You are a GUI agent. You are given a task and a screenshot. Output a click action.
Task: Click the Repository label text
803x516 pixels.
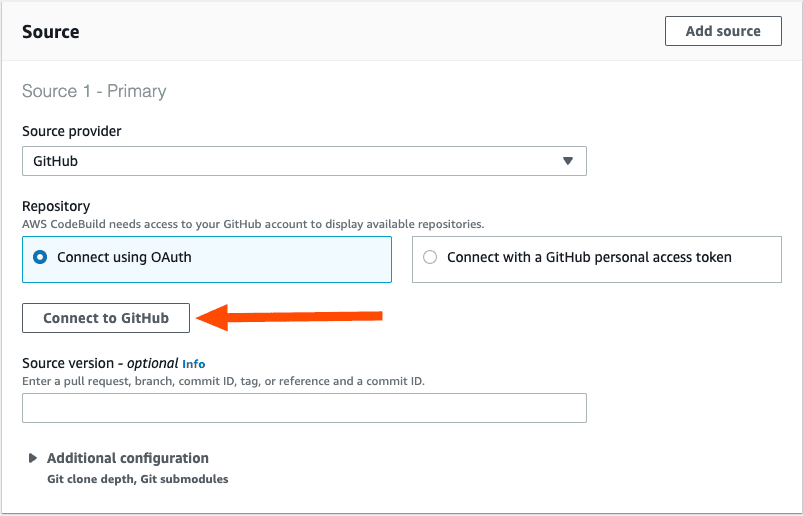click(x=56, y=206)
